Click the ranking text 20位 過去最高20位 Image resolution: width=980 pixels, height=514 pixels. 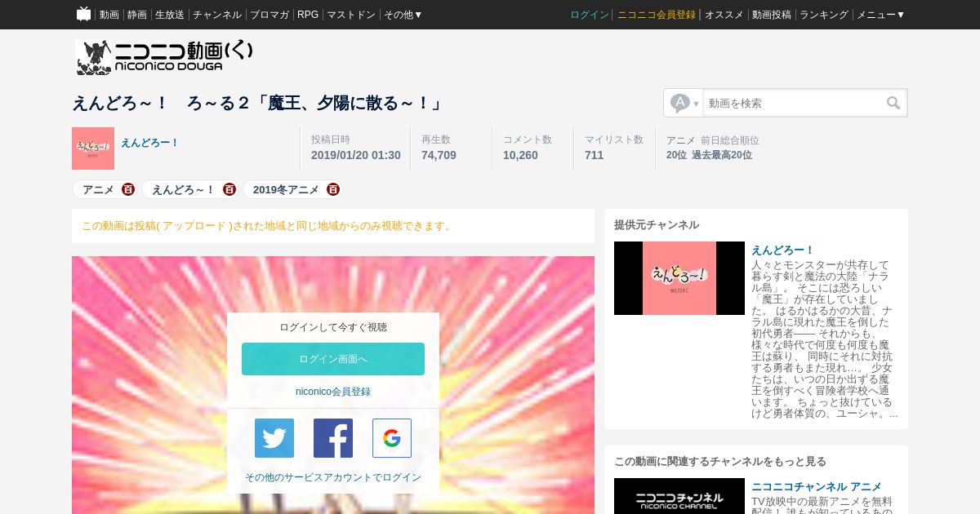click(709, 155)
